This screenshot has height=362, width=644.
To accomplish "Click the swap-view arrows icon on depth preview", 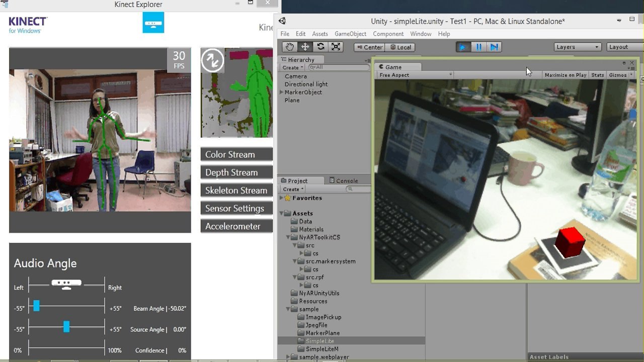I will [x=212, y=60].
